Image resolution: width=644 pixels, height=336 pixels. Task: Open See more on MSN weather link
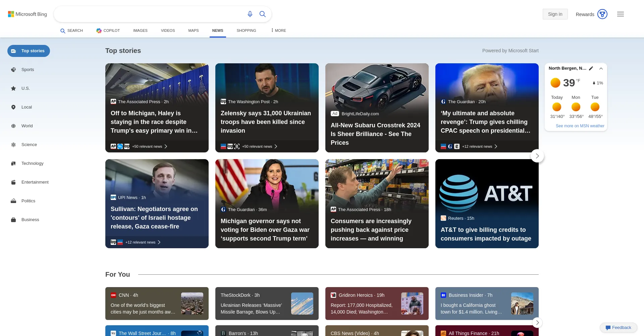[x=580, y=126]
